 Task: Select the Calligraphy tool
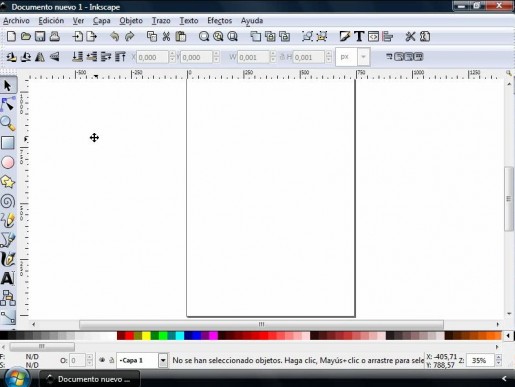pyautogui.click(x=8, y=259)
